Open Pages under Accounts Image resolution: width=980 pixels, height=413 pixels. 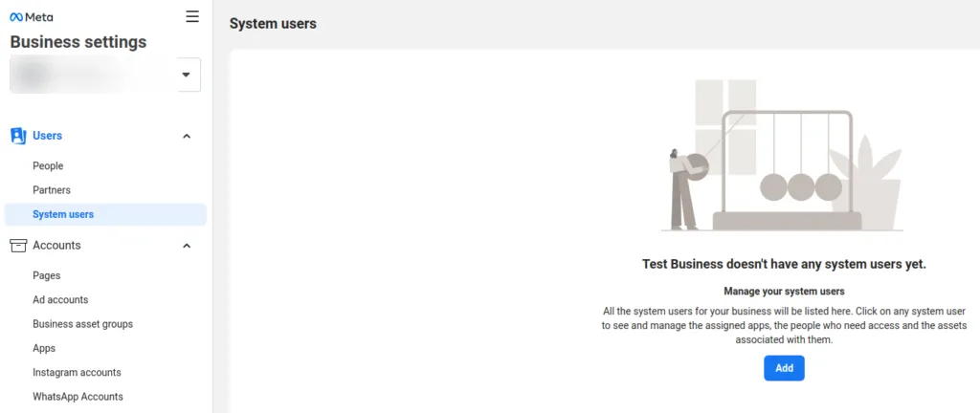point(47,275)
